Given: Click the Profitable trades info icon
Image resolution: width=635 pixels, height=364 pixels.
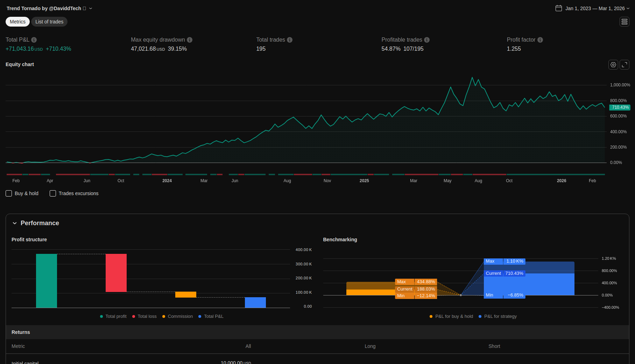Looking at the screenshot, I should point(427,40).
